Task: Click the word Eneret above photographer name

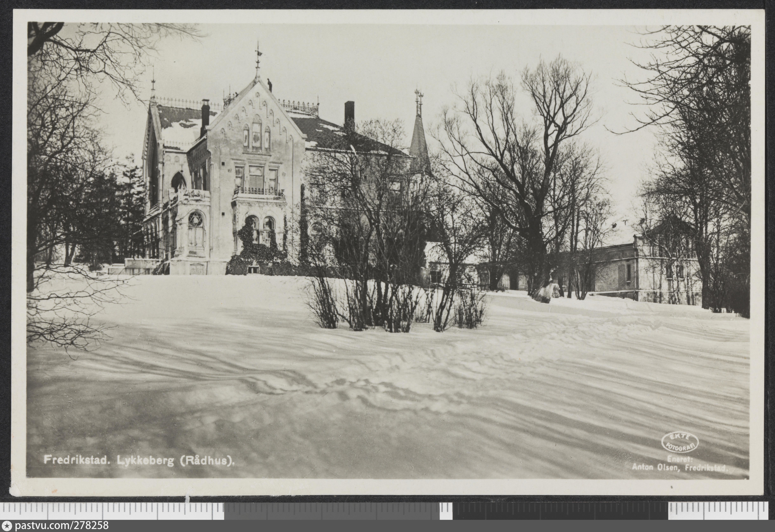Action: tap(680, 459)
